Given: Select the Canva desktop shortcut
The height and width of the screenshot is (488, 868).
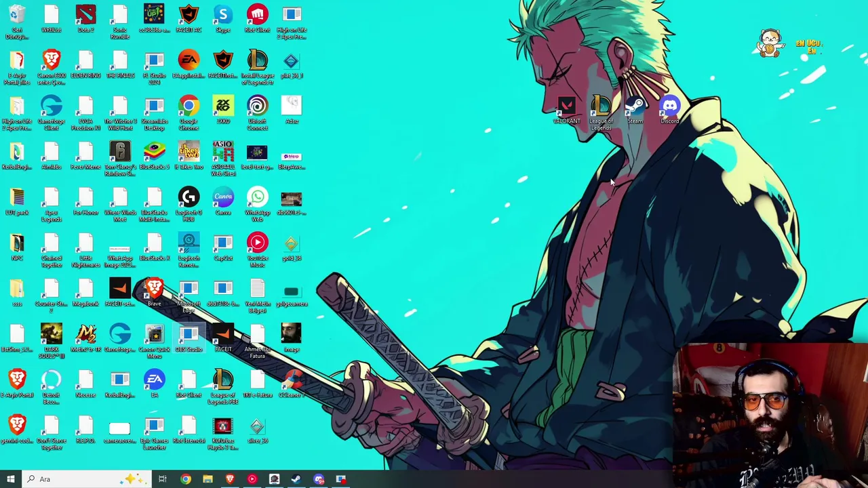Looking at the screenshot, I should 223,201.
